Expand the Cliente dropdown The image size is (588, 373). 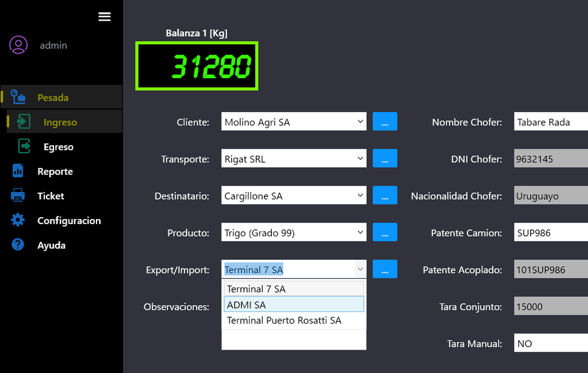360,122
